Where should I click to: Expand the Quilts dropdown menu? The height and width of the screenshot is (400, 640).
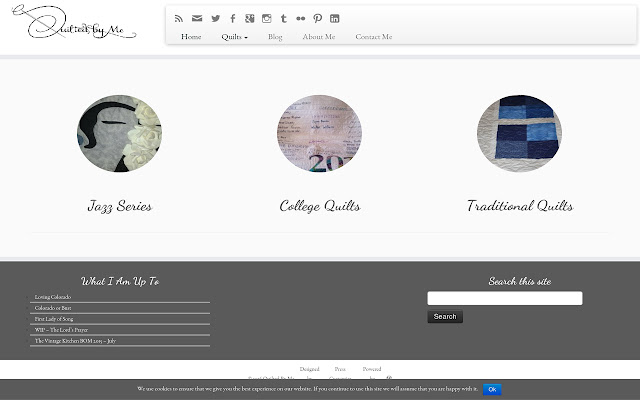[235, 37]
